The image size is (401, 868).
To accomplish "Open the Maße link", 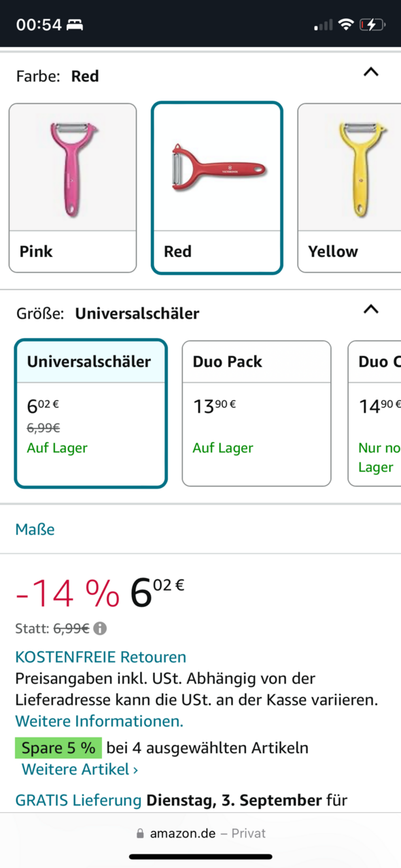I will pyautogui.click(x=35, y=529).
